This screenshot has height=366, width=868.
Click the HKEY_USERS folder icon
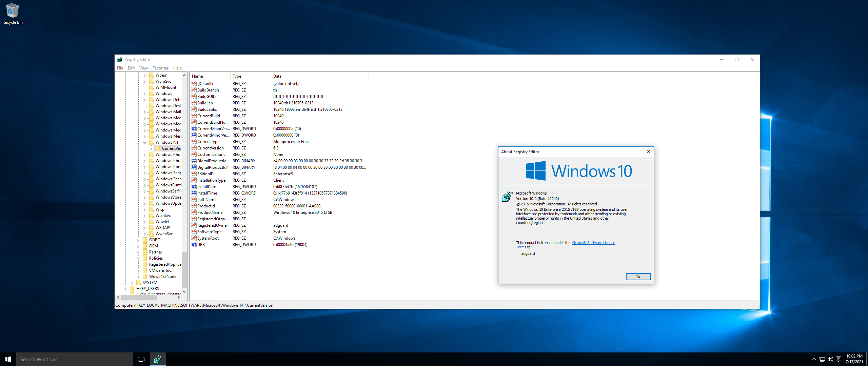click(x=132, y=289)
